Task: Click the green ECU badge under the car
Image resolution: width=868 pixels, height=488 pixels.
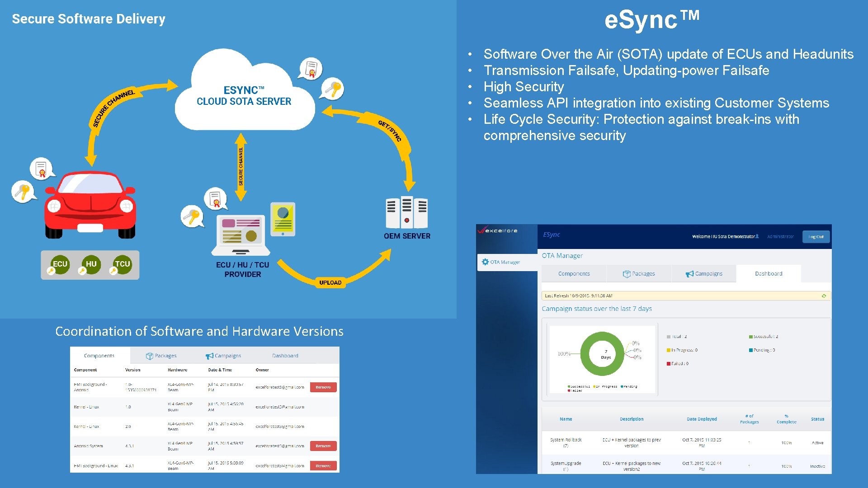Action: pos(60,264)
